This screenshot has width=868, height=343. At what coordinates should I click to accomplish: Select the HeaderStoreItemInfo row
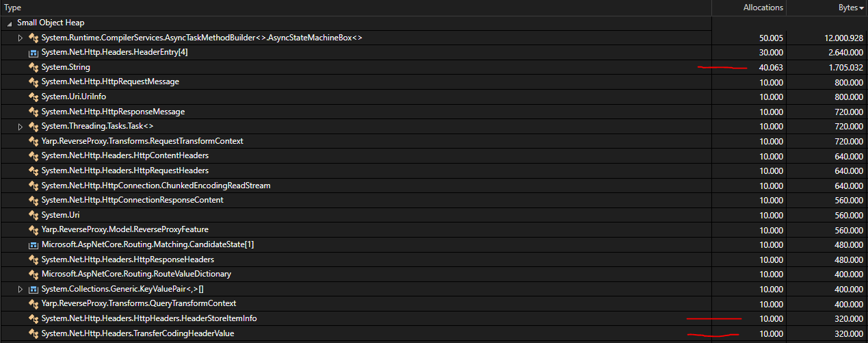pos(434,318)
